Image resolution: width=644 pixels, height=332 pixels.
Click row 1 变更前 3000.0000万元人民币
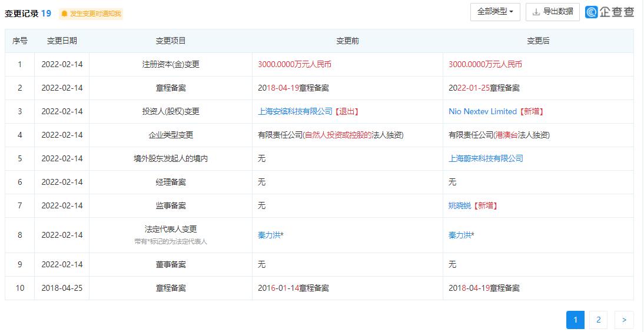(294, 65)
